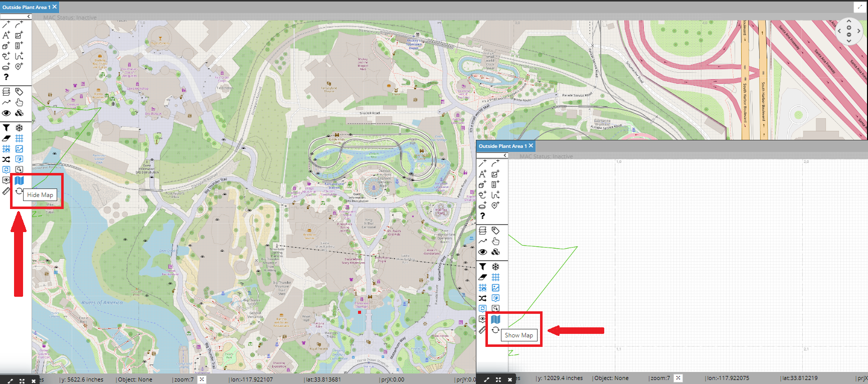Click the shuffle arrows icon in left window
This screenshot has width=868, height=384.
coord(6,159)
